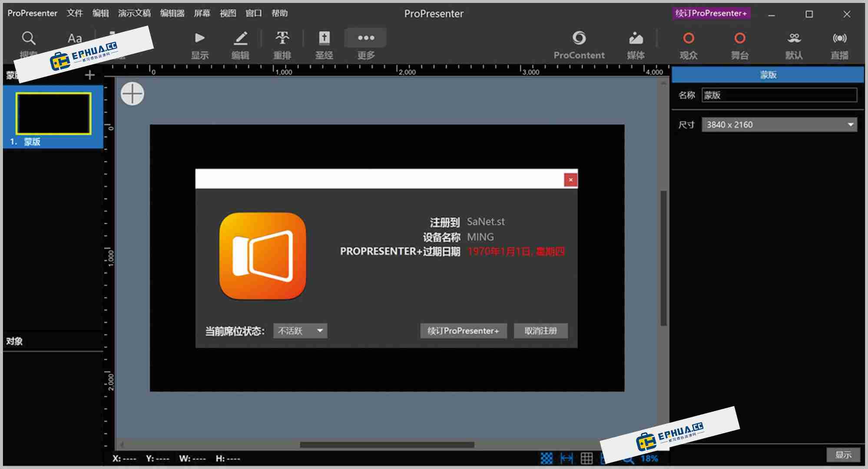Image resolution: width=868 pixels, height=469 pixels.
Task: Click the H: ---- height readout
Action: [228, 458]
